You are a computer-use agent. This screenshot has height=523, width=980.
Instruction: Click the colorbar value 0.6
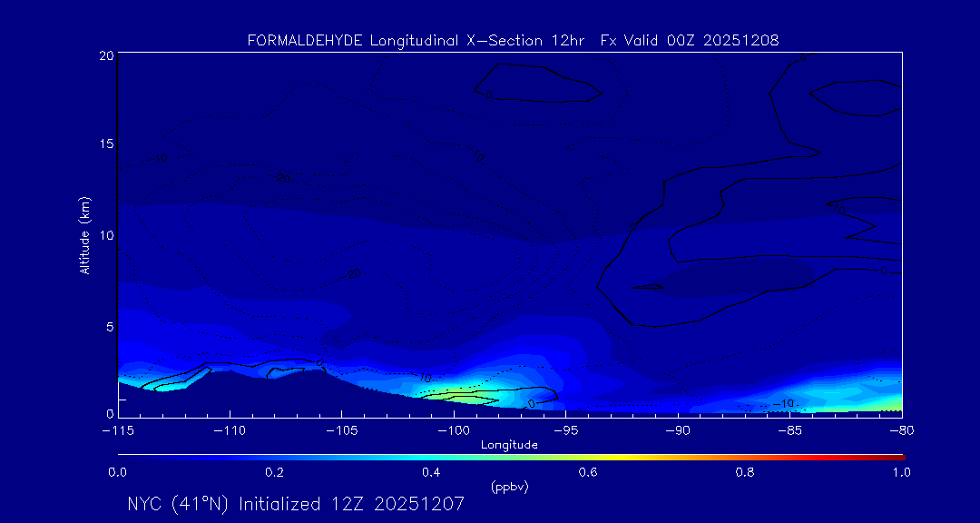(588, 473)
